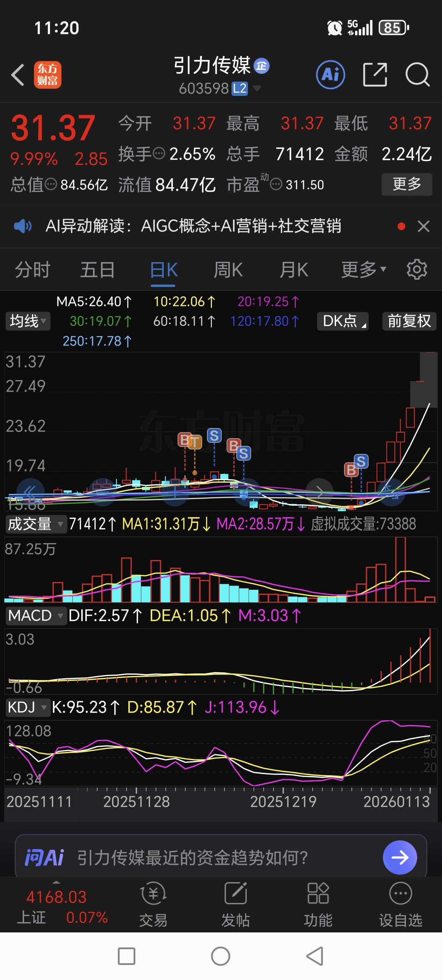Switch to the 分时 tab

[x=33, y=270]
